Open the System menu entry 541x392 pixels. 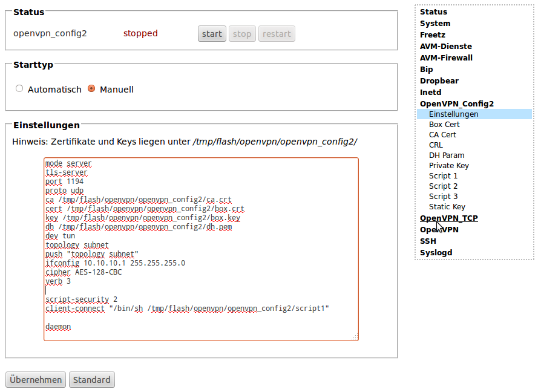tap(435, 24)
